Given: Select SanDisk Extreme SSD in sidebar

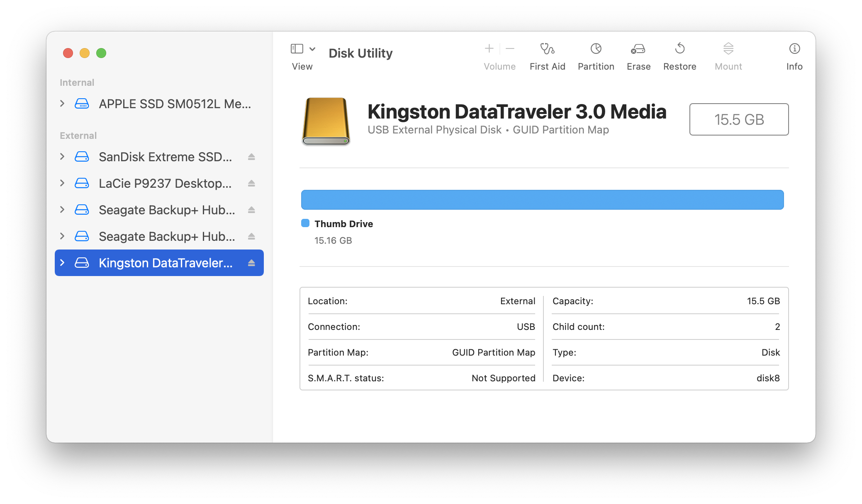Looking at the screenshot, I should (x=159, y=157).
